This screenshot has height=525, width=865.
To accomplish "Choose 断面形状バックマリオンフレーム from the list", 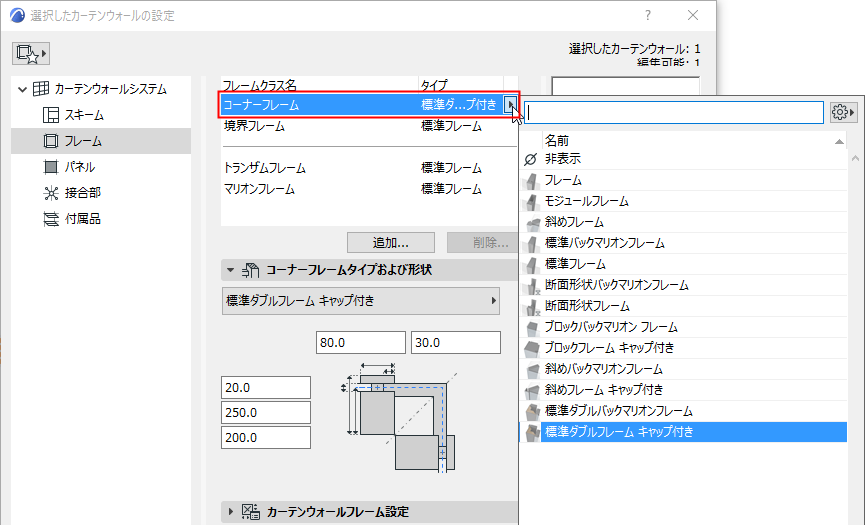I will [x=683, y=285].
